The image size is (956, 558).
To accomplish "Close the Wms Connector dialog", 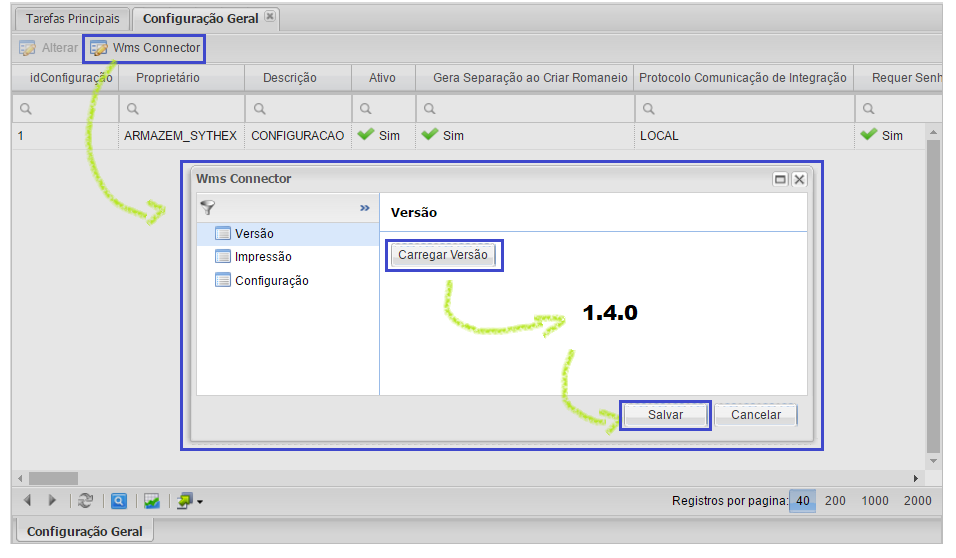I will pyautogui.click(x=799, y=179).
